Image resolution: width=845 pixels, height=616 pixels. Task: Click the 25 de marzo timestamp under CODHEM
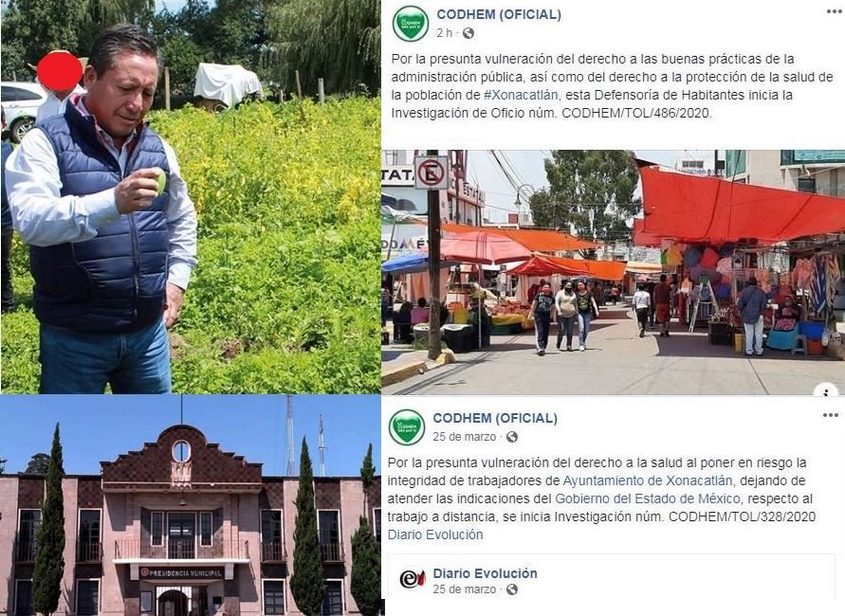point(464,437)
